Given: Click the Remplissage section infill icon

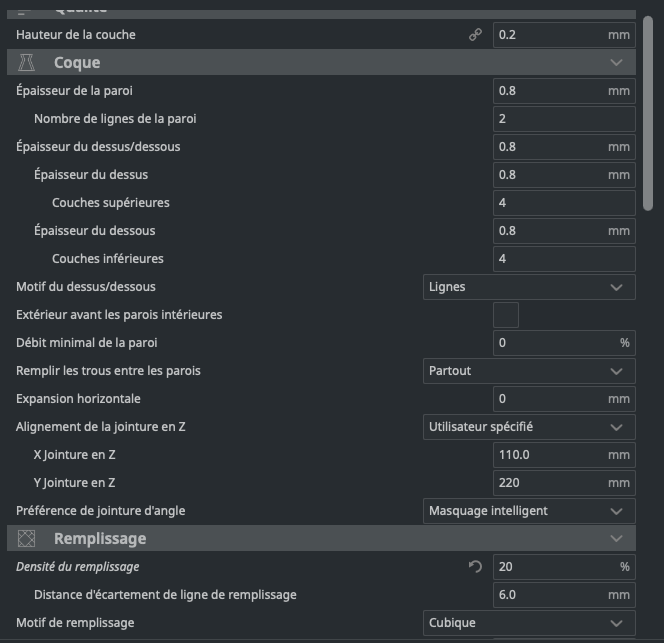Looking at the screenshot, I should click(27, 539).
